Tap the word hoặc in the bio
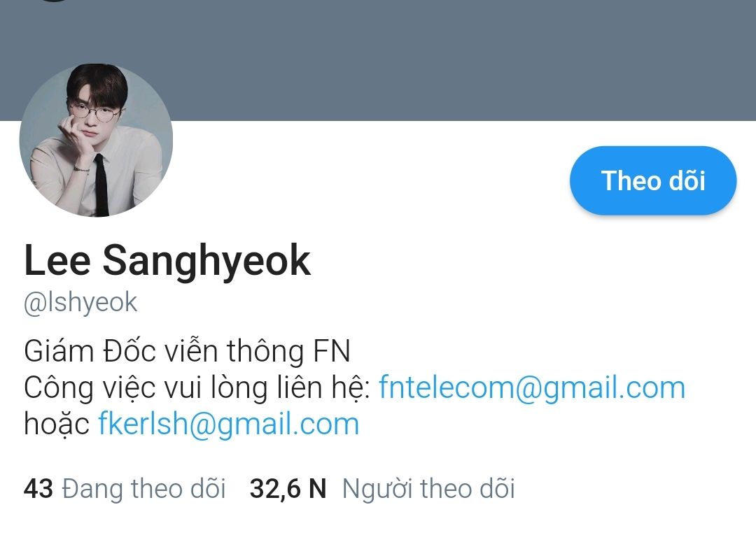 pos(57,425)
